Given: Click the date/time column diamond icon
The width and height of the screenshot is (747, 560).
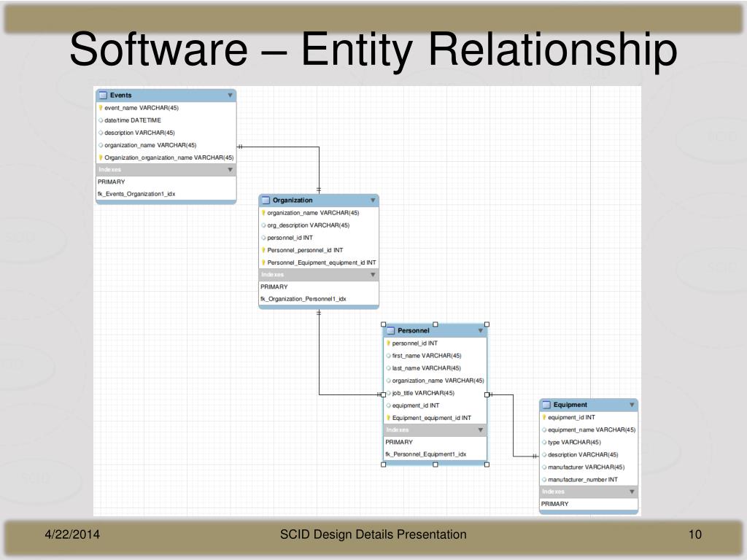Looking at the screenshot, I should tap(101, 120).
